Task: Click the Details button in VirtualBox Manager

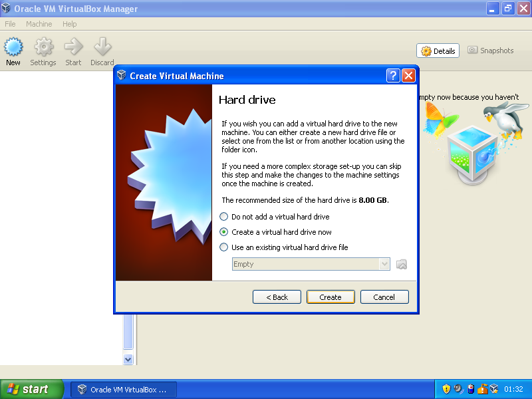Action: point(438,51)
